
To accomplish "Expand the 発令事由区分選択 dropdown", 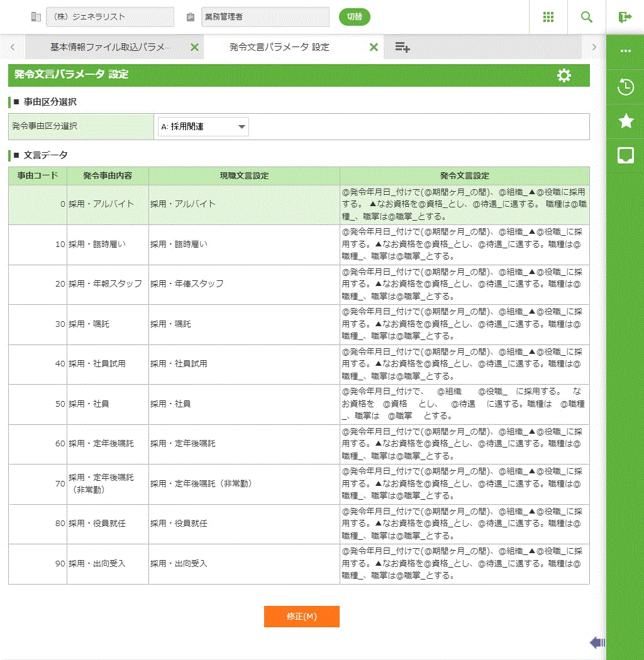I will [x=203, y=127].
